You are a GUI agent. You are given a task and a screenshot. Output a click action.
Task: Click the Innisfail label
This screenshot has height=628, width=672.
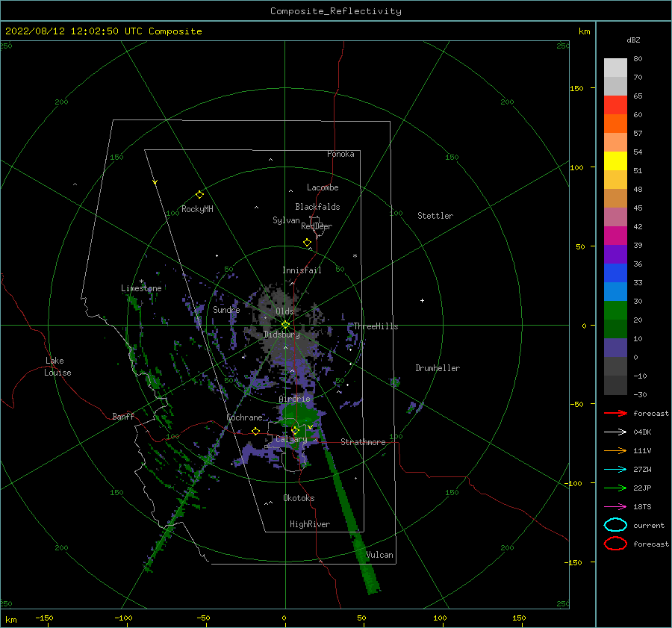[x=302, y=270]
